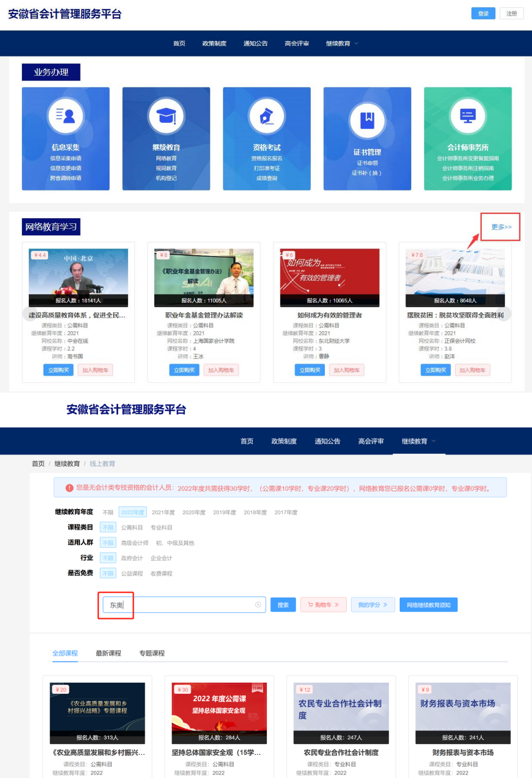Switch to the 专题课程 tab
This screenshot has width=532, height=778.
(x=152, y=653)
